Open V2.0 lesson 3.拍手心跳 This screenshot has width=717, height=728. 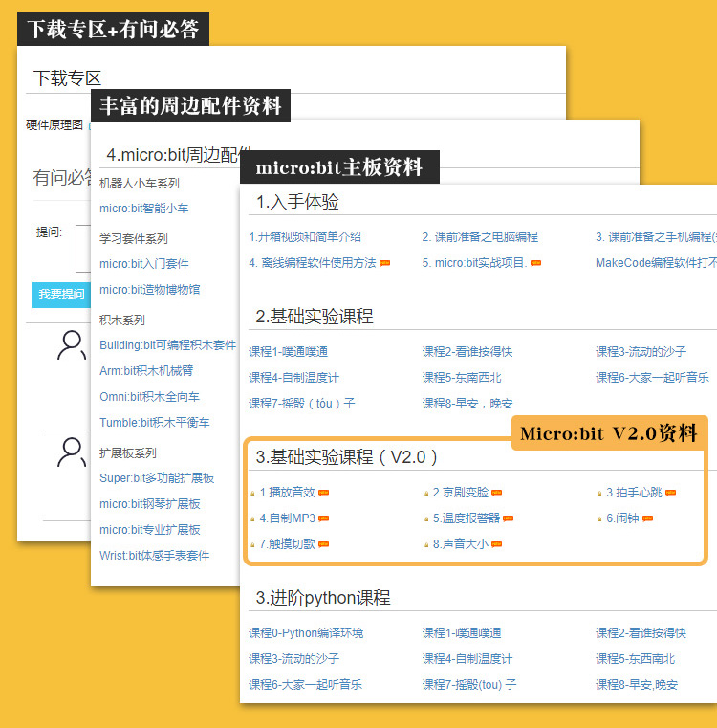click(635, 492)
